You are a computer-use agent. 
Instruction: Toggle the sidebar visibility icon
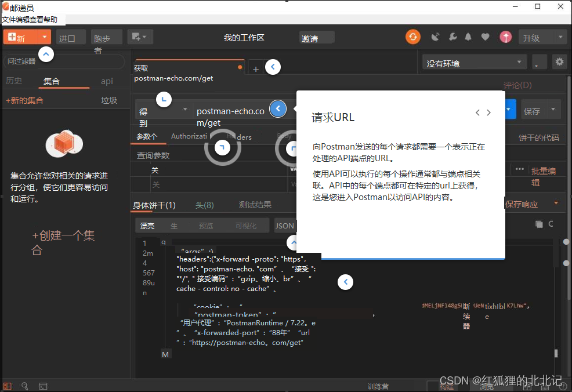7,386
